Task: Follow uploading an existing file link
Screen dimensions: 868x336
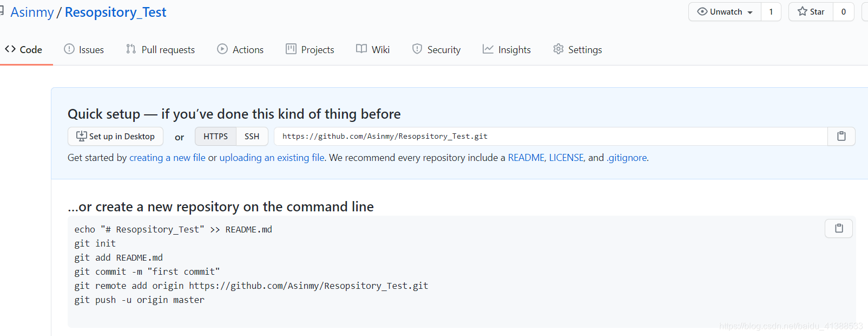Action: (272, 158)
